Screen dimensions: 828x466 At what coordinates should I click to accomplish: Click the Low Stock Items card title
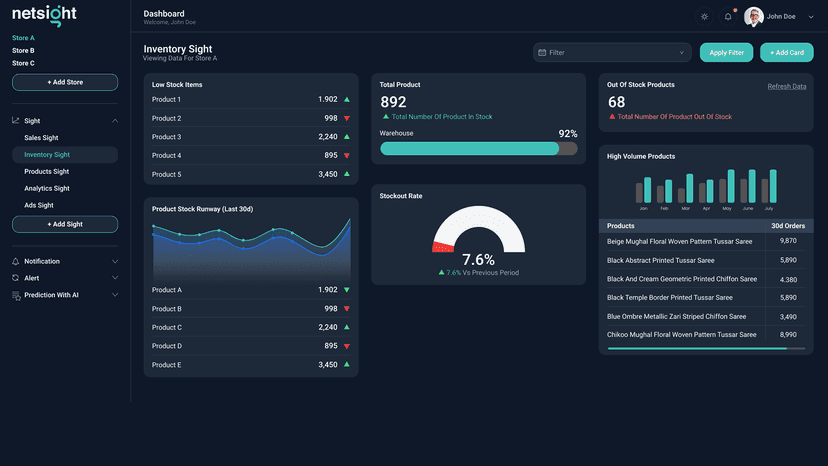(x=177, y=85)
